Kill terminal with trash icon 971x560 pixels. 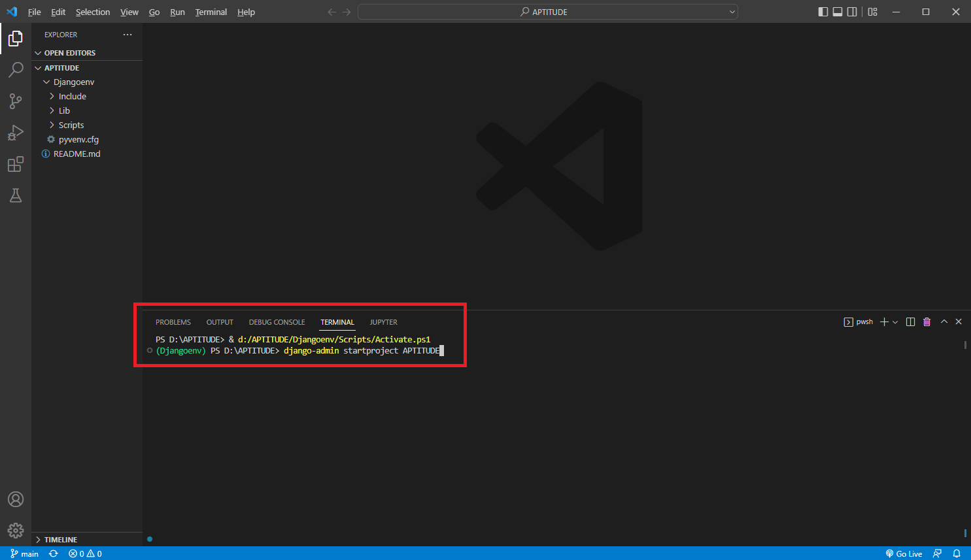click(x=927, y=321)
